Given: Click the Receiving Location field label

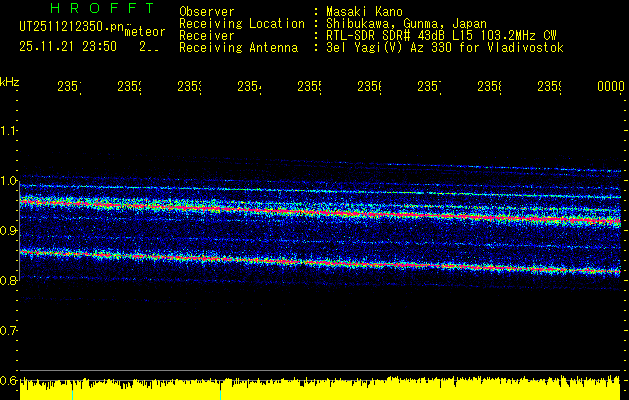Looking at the screenshot, I should click(x=241, y=23).
